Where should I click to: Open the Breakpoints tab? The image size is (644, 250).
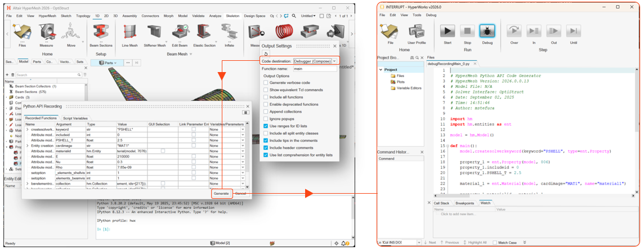tap(464, 203)
